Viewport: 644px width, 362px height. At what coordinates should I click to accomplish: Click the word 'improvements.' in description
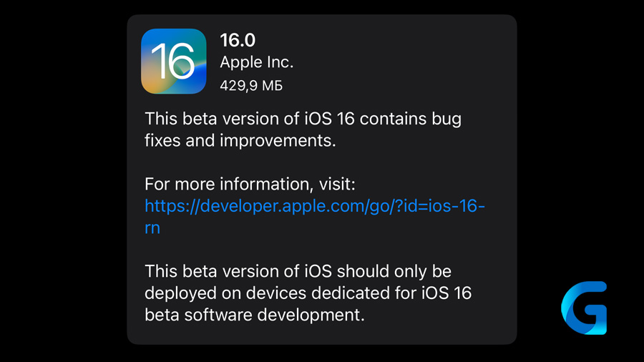[278, 141]
